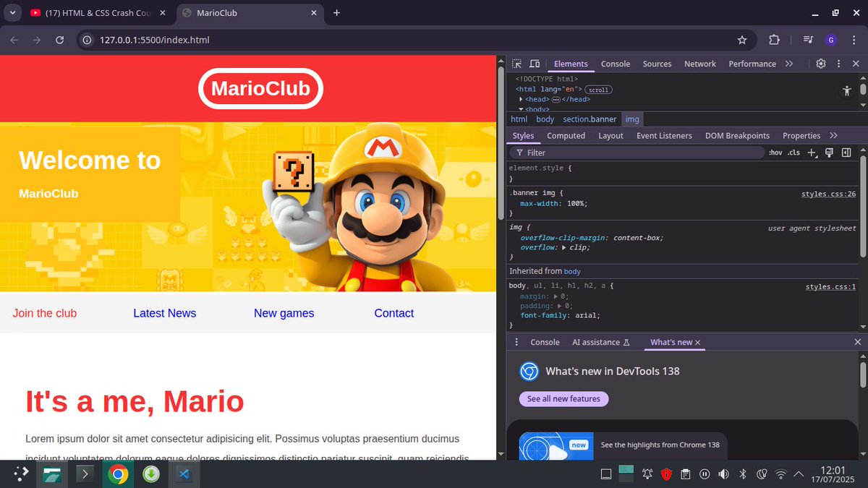Open the application launcher in taskbar

click(x=21, y=474)
